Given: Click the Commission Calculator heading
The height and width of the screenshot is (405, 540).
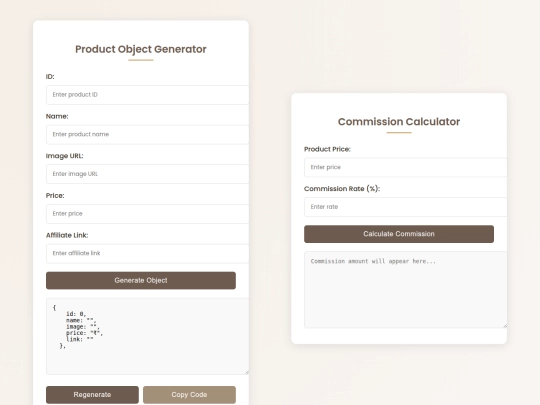Looking at the screenshot, I should 399,122.
